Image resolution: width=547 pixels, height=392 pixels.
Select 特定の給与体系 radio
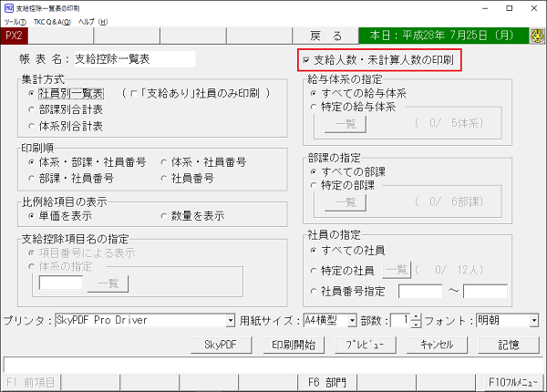314,107
